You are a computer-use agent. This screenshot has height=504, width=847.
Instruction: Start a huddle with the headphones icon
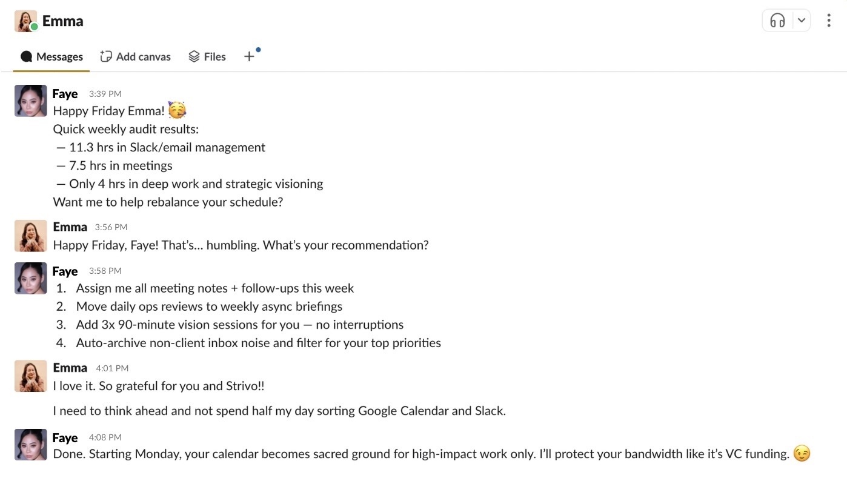(777, 21)
